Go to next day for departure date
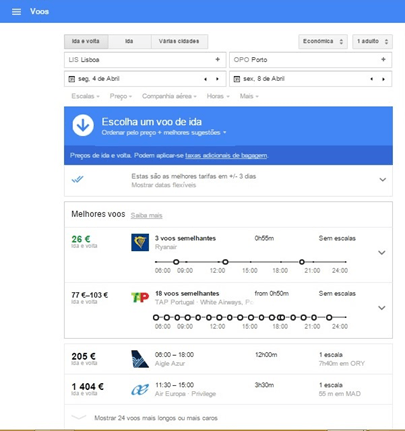 (217, 79)
